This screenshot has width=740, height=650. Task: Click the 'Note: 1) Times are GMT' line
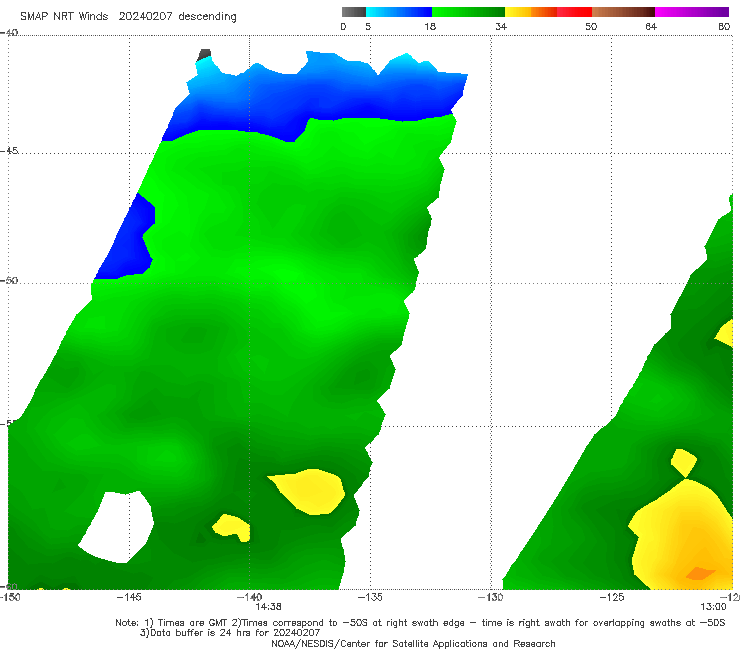tap(420, 623)
